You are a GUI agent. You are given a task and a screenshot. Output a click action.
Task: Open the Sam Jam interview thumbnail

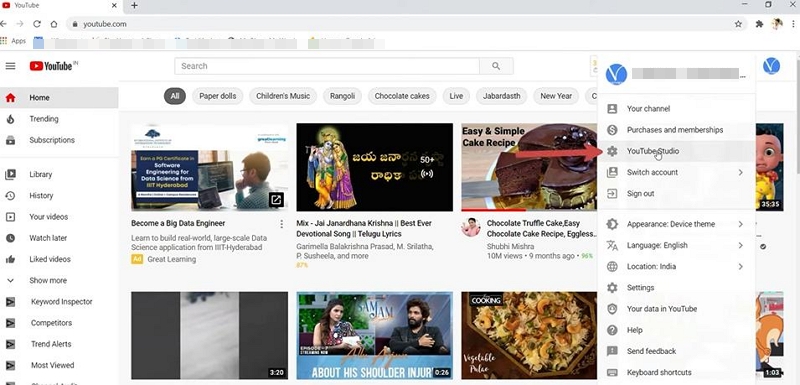(x=374, y=336)
